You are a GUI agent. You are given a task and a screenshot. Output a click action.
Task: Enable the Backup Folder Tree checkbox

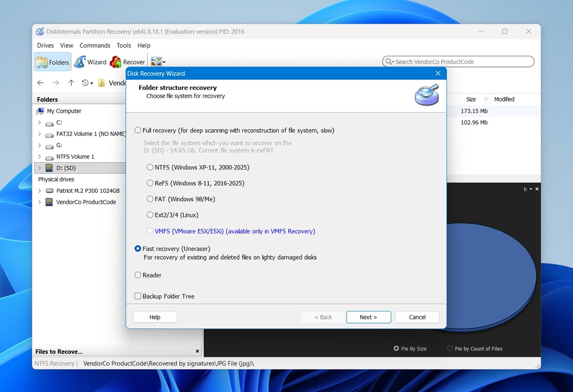138,296
